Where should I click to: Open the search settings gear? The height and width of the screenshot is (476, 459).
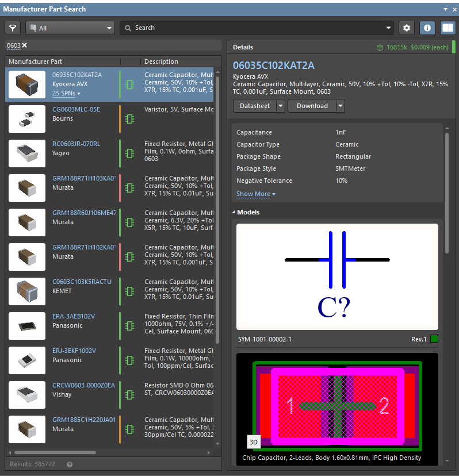tap(407, 28)
